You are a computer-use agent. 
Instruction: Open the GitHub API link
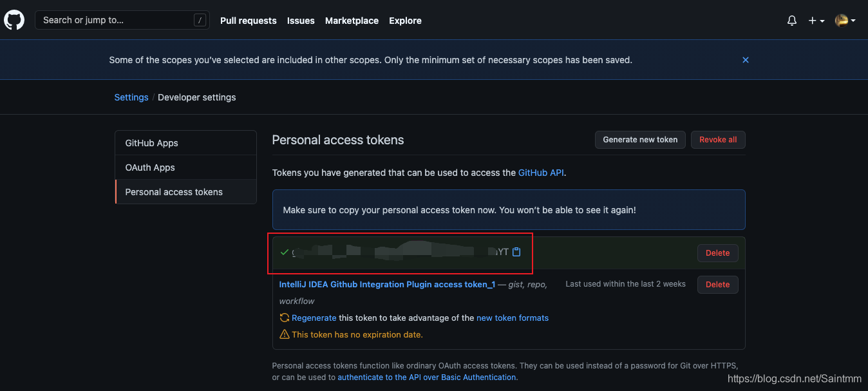541,173
